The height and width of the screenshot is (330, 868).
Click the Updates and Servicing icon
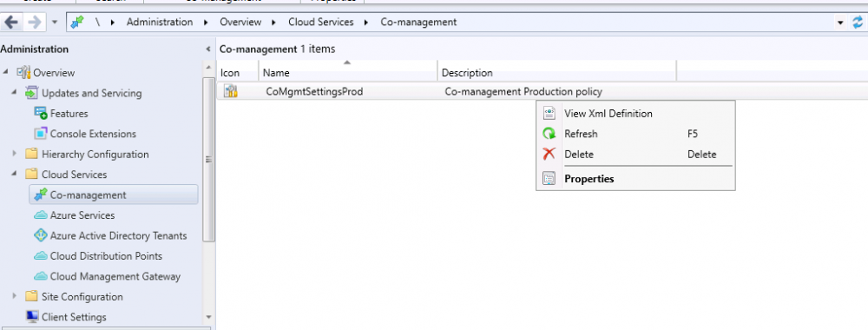[x=31, y=93]
